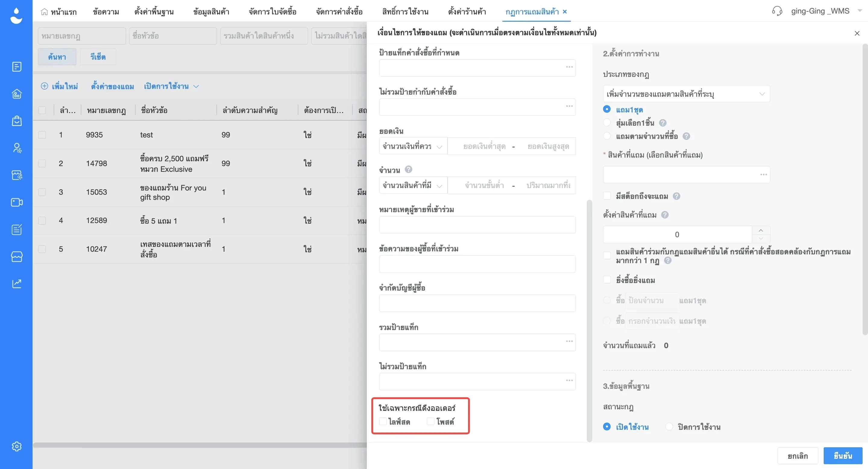Enable the มีสต็อกถึงจะแถม checkbox
The height and width of the screenshot is (469, 868).
coord(606,196)
